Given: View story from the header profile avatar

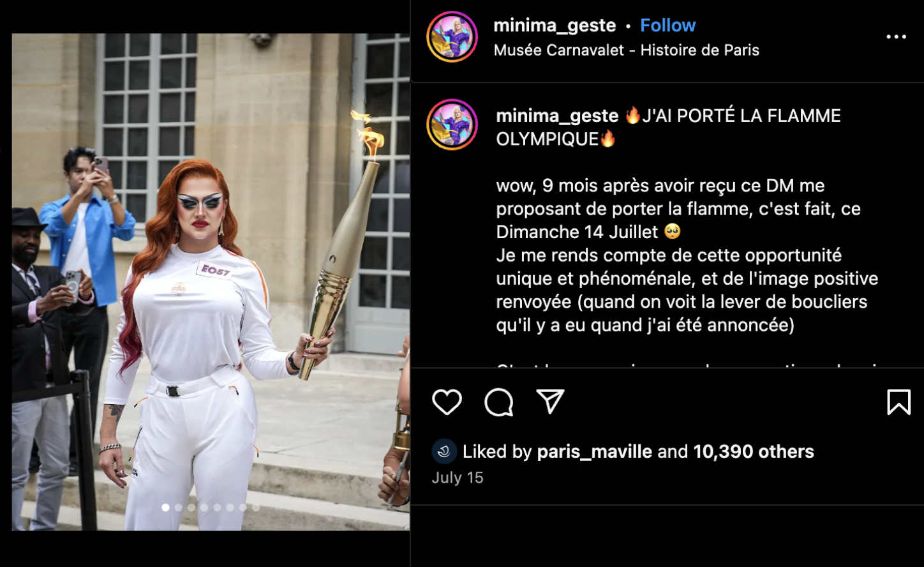Looking at the screenshot, I should (x=452, y=36).
